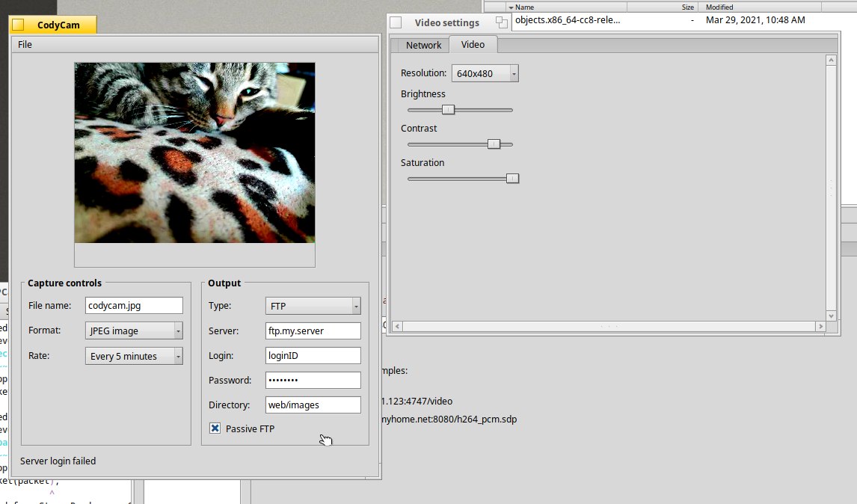Click the CodyCam window close box
The width and height of the screenshot is (857, 504).
point(18,25)
